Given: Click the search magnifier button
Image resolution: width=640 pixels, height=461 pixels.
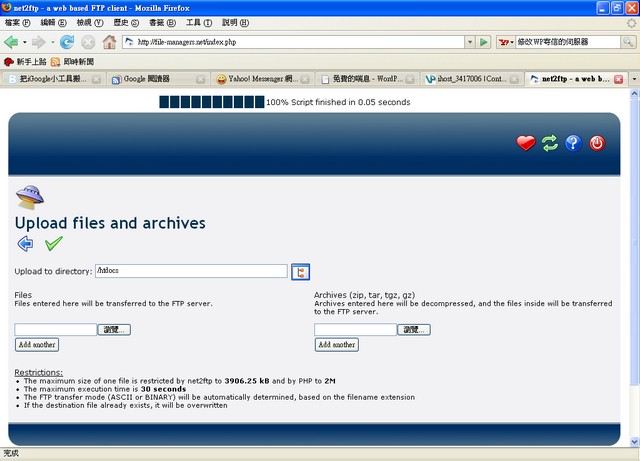Looking at the screenshot, I should point(628,42).
